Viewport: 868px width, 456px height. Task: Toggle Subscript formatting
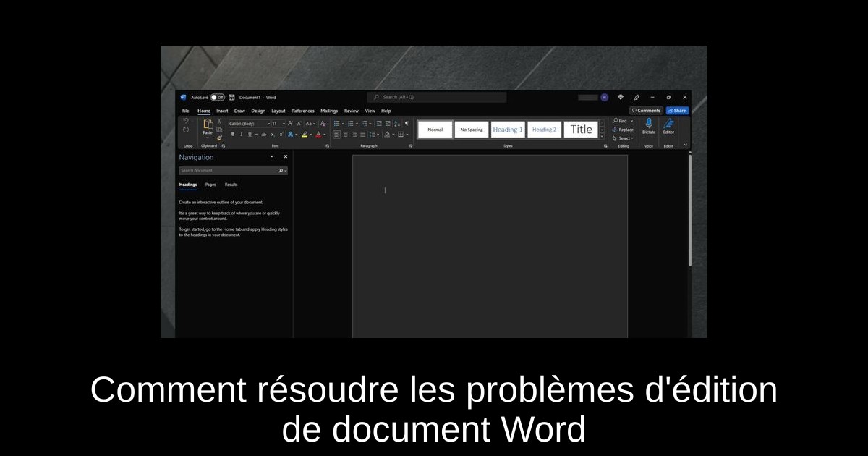(x=273, y=135)
